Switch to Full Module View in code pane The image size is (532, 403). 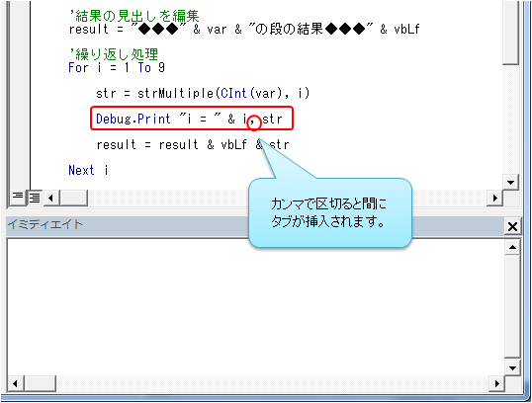tap(35, 198)
